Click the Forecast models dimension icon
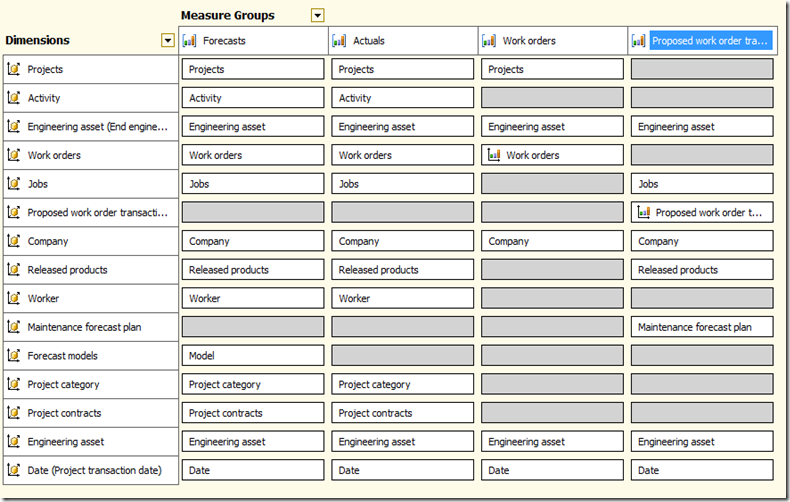This screenshot has width=790, height=502. pos(14,355)
